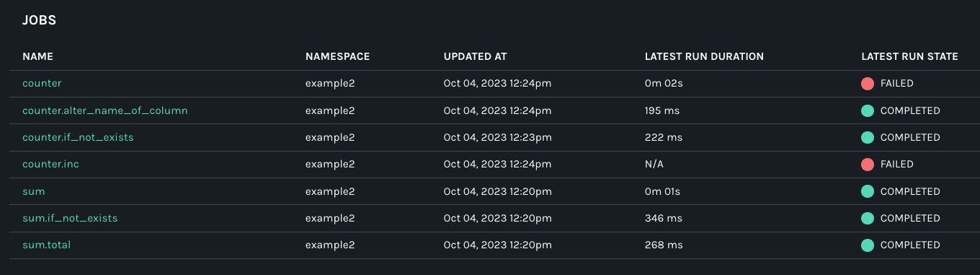Viewport: 980px width, 275px height.
Task: Open the sum job link
Action: pyautogui.click(x=34, y=191)
